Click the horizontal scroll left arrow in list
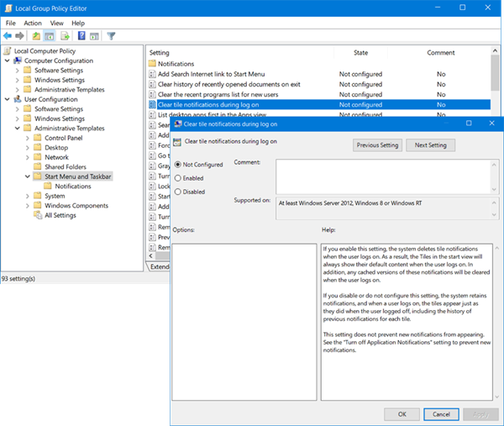This screenshot has width=504, height=426. pos(150,255)
